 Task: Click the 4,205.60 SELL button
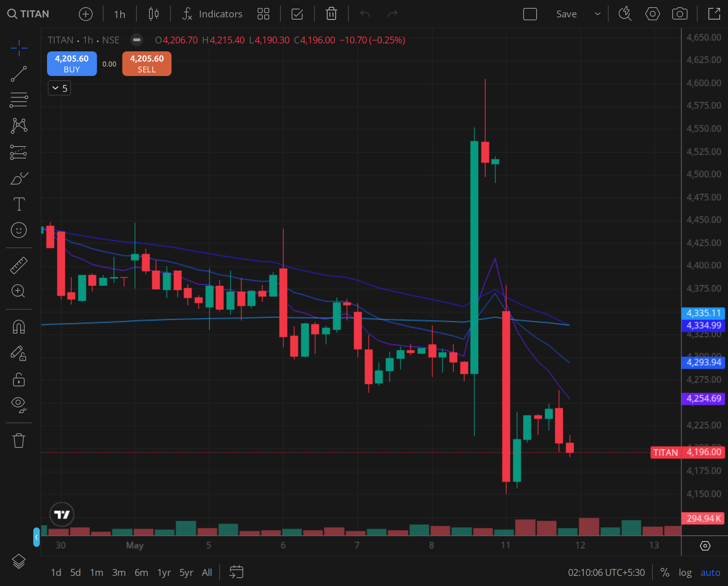[x=147, y=64]
